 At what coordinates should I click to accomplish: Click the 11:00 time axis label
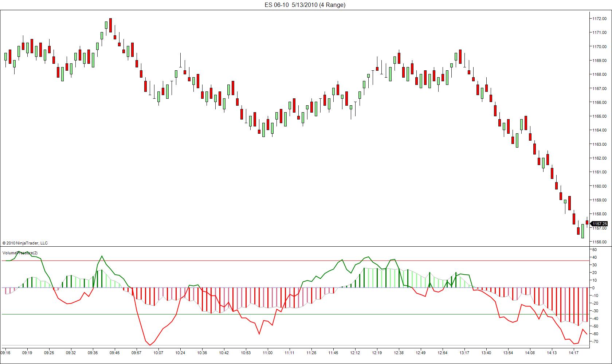coord(268,353)
